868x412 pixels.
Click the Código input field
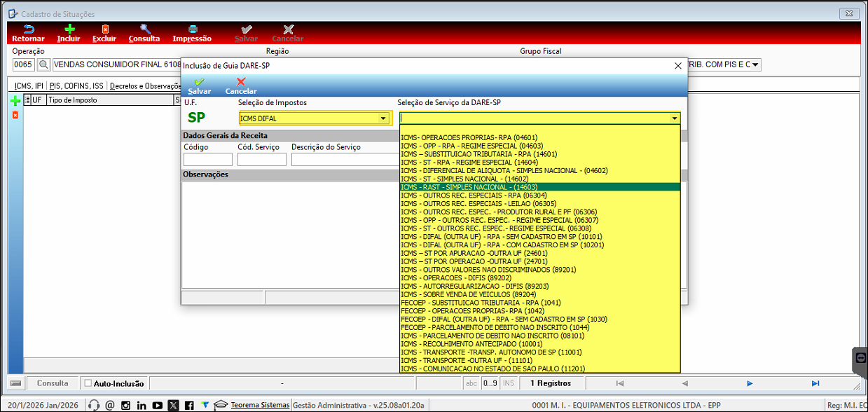click(207, 160)
